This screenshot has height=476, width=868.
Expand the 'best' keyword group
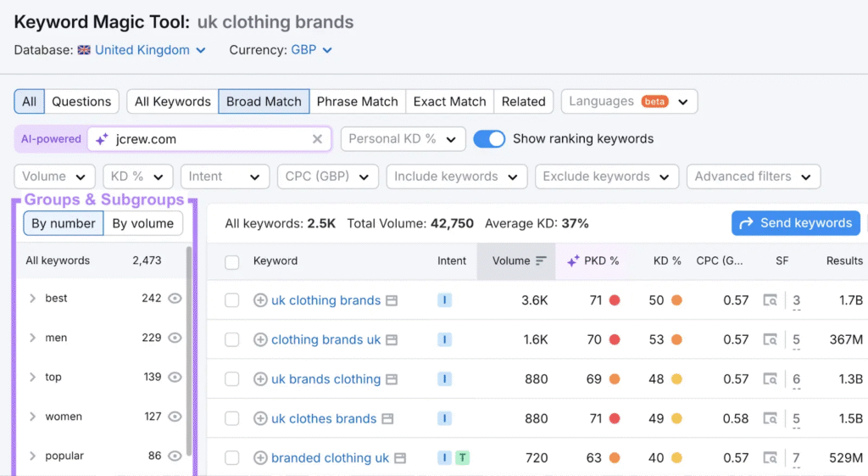coord(33,298)
